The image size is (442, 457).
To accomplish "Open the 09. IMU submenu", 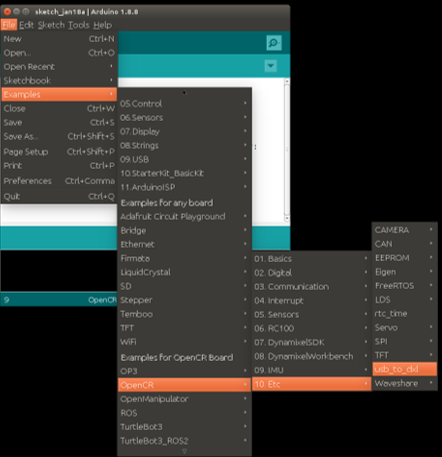I will click(312, 370).
